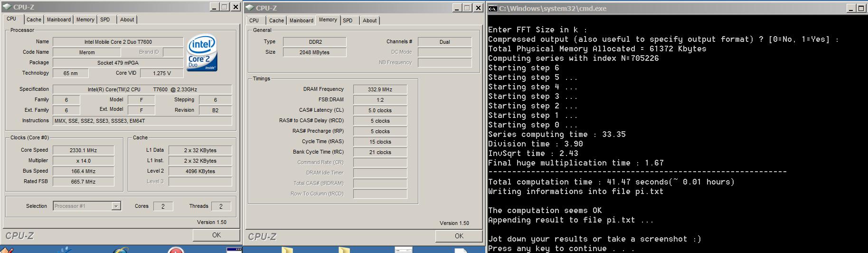
Task: Click the cmd.exe icon in the title bar
Action: 493,9
